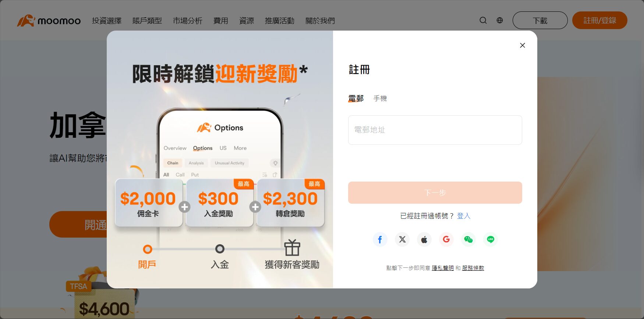
Task: Click the $2,300 轉倉獎勵 reward card
Action: pyautogui.click(x=291, y=203)
